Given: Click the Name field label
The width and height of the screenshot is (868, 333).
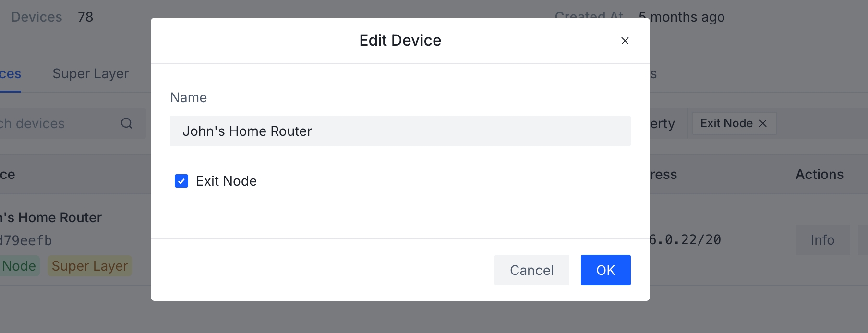Looking at the screenshot, I should click(x=188, y=97).
